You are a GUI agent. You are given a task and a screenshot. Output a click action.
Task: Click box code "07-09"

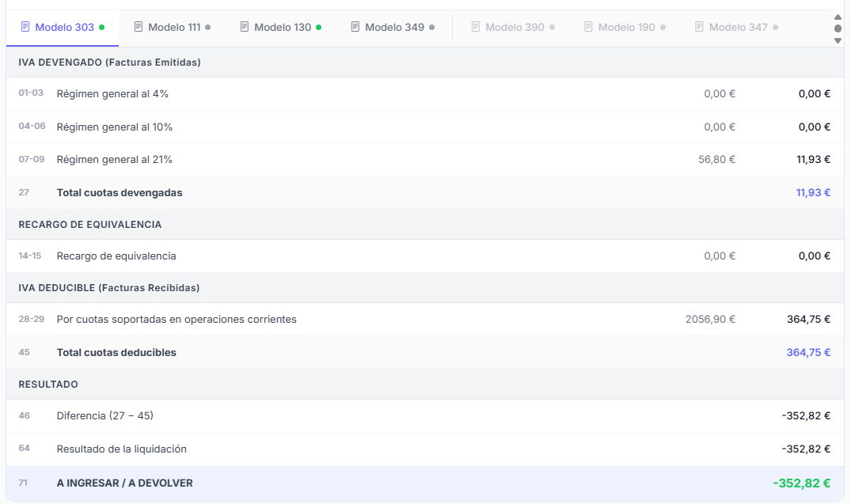(32, 159)
